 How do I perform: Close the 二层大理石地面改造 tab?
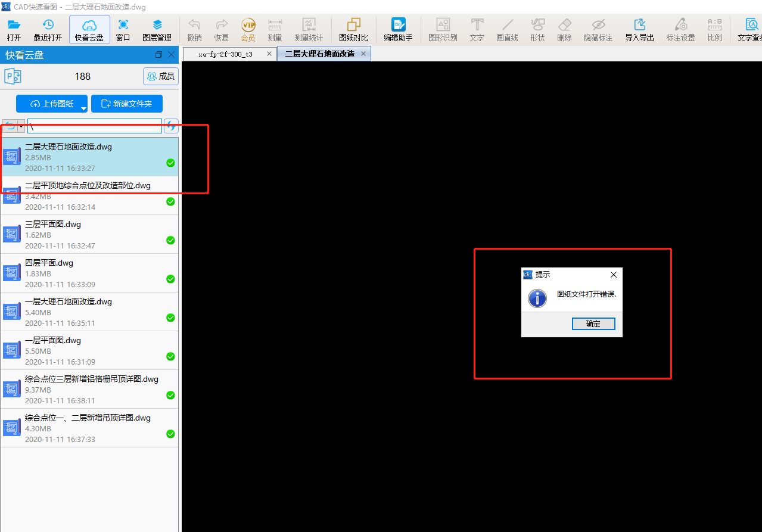[x=363, y=54]
